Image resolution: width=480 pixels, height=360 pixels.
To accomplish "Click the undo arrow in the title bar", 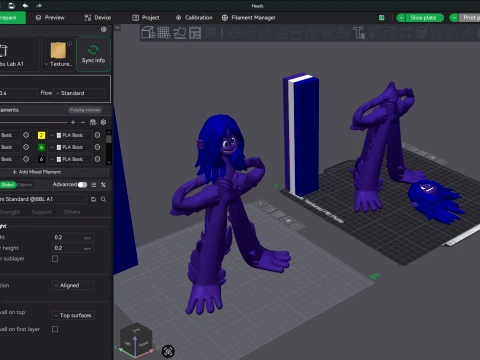I will 25,5.
